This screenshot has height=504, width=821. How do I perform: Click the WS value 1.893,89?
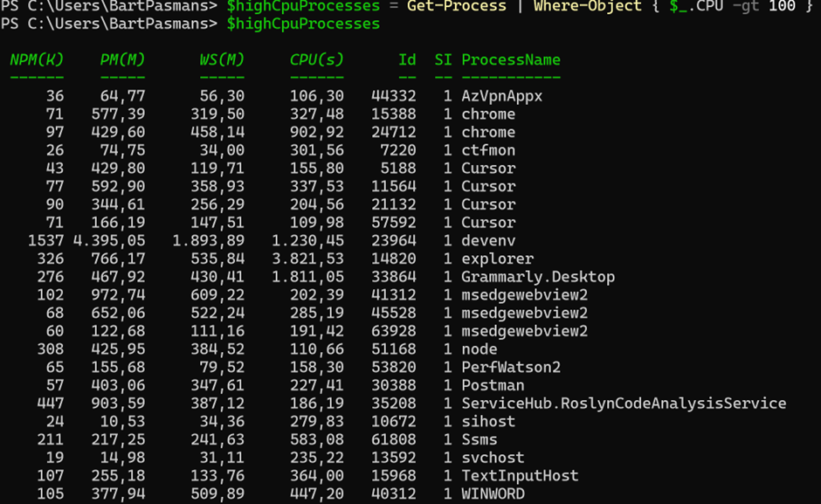tap(209, 240)
